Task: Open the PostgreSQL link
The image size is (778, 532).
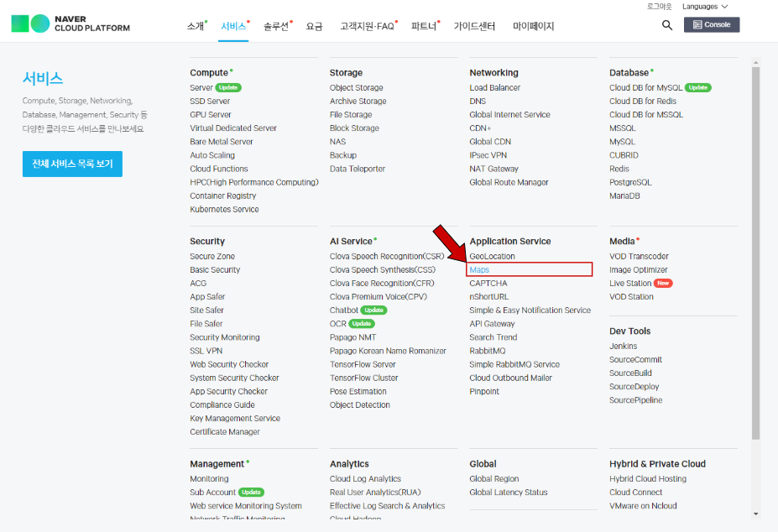Action: 630,183
